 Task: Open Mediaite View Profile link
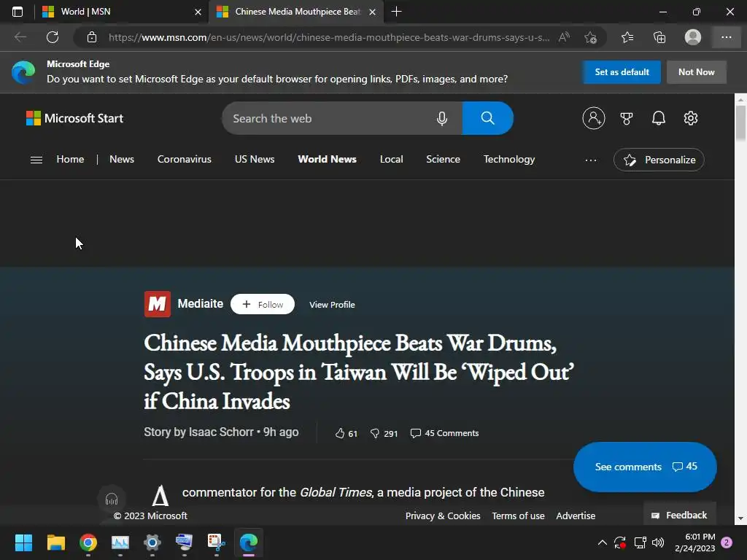[x=332, y=305]
